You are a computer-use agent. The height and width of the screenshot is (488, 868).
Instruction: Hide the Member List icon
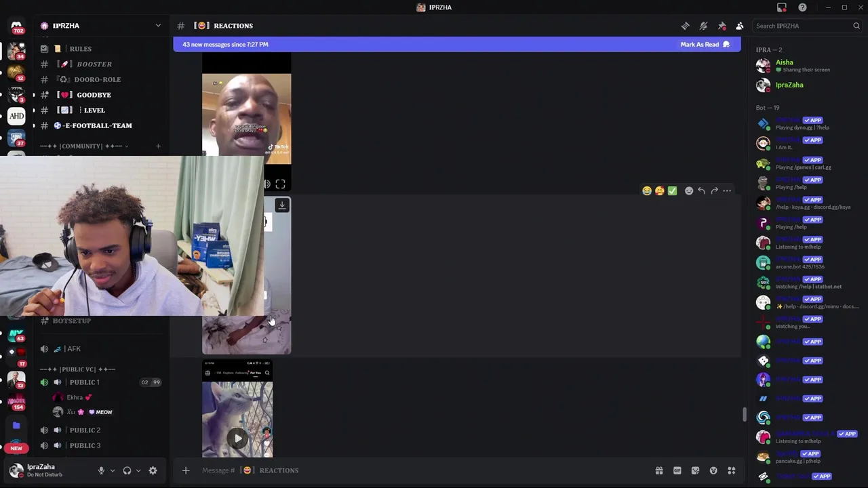coord(740,26)
